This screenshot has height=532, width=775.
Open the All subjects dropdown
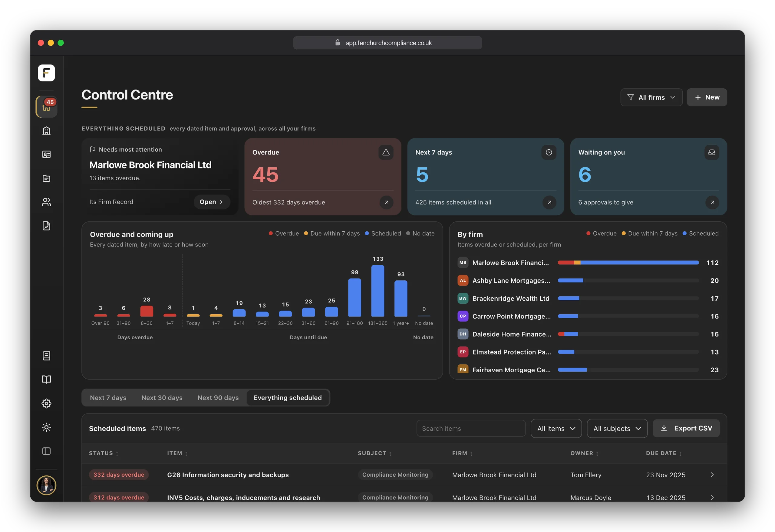click(x=617, y=428)
